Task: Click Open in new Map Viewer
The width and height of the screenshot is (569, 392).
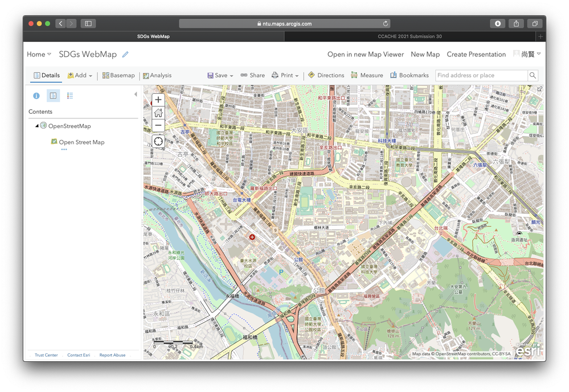Action: click(365, 55)
